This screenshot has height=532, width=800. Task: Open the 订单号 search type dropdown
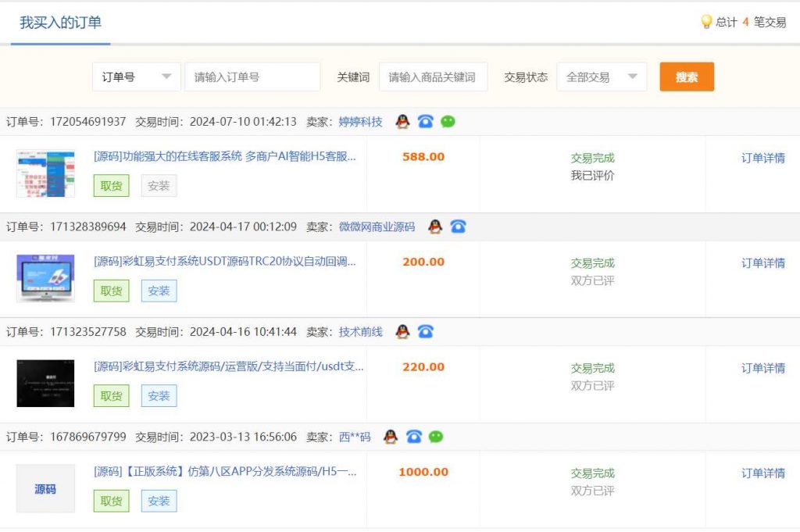(x=137, y=77)
